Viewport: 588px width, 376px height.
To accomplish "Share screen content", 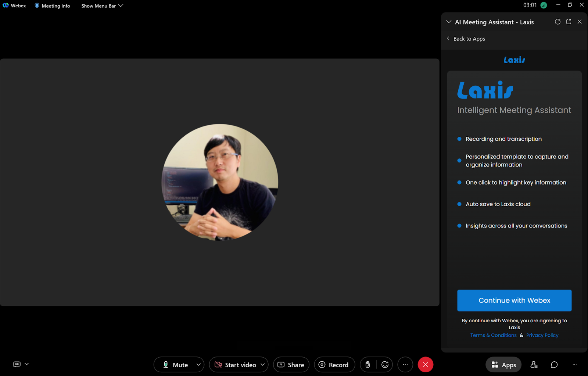I will [291, 365].
